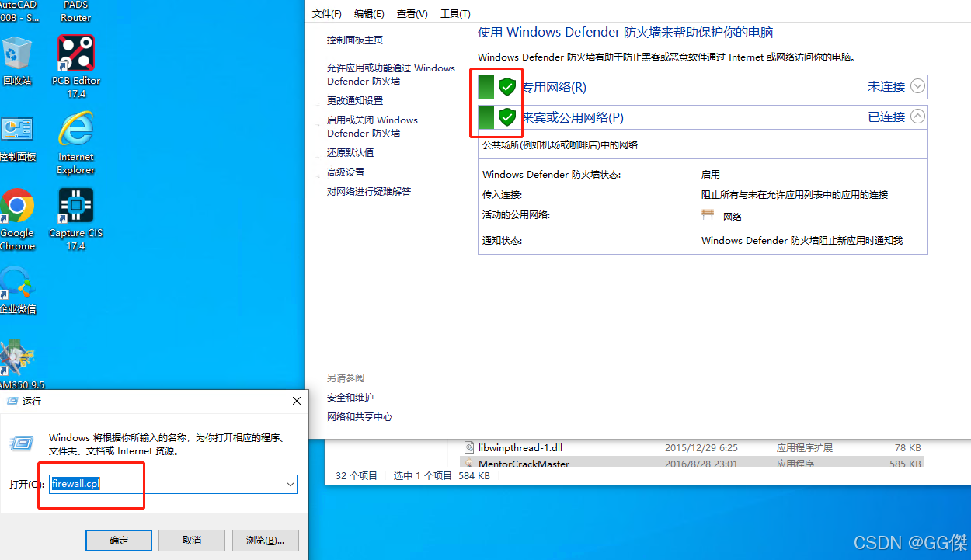This screenshot has height=560, width=971.
Task: Click the 确定 button in Run dialog
Action: coord(119,541)
